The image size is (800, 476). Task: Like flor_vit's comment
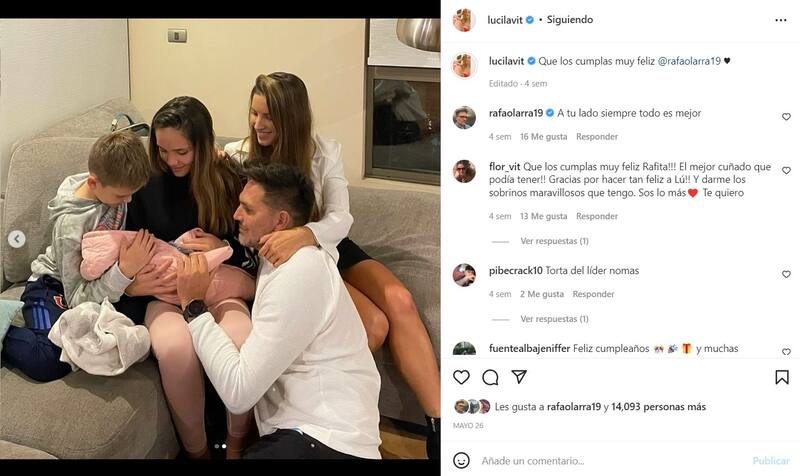pyautogui.click(x=786, y=171)
